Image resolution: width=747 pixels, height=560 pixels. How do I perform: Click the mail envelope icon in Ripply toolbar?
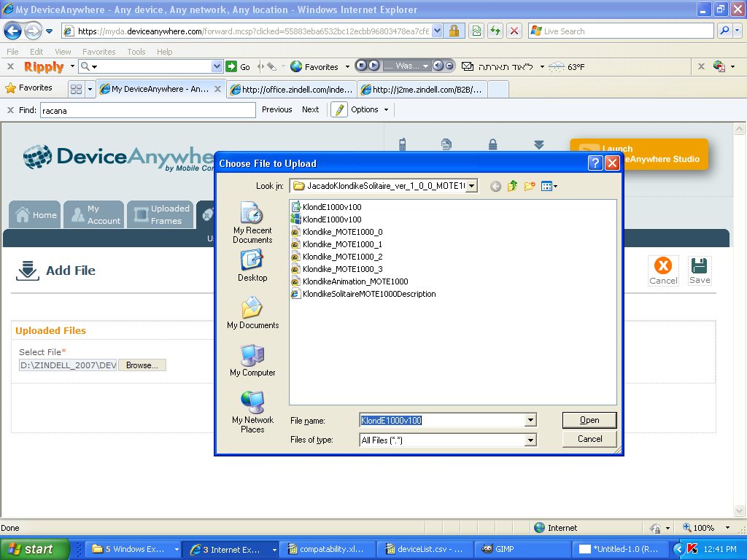tap(468, 66)
